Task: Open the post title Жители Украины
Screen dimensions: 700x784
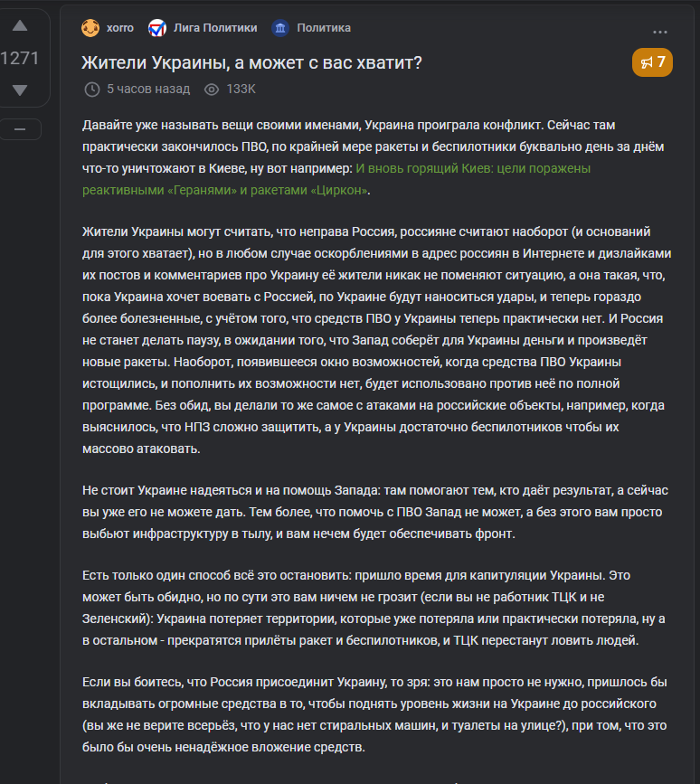Action: [x=252, y=63]
